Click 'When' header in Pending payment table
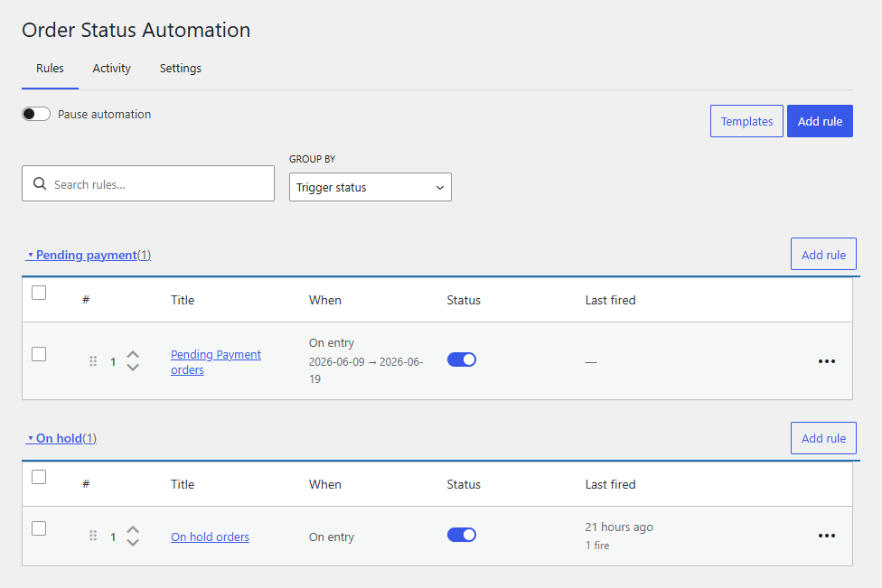The height and width of the screenshot is (588, 882). [x=325, y=300]
